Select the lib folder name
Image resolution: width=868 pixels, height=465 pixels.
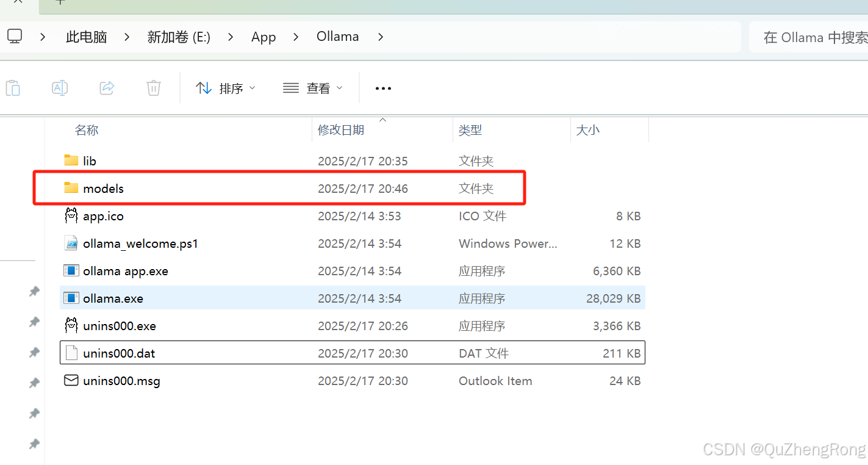click(x=90, y=161)
